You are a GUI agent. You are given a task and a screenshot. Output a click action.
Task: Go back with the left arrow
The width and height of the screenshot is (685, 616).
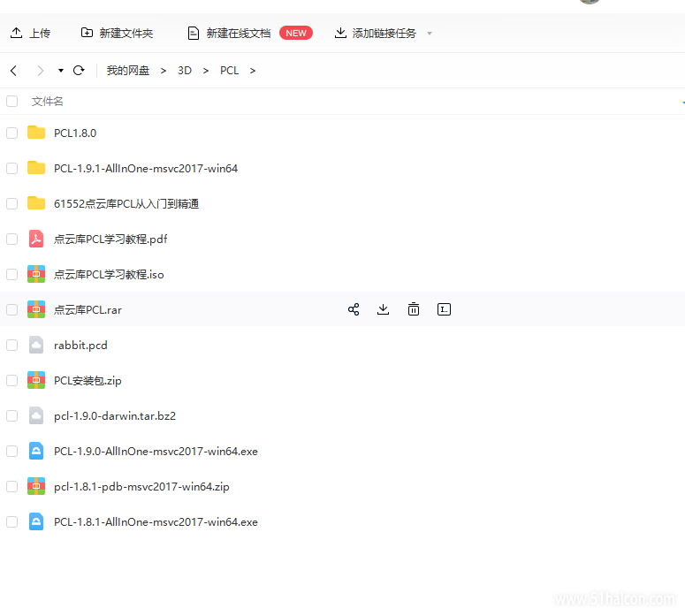click(x=13, y=71)
